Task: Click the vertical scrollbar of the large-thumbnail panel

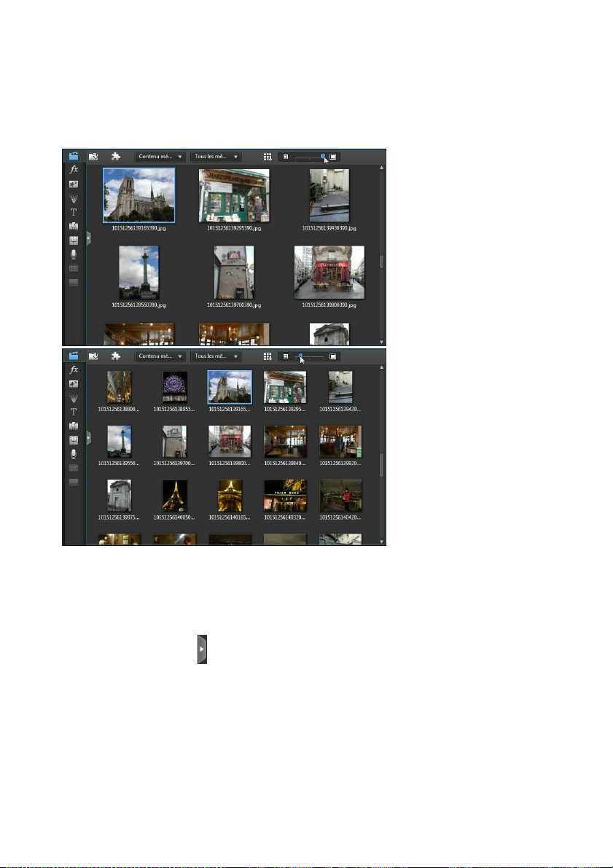Action: 381,262
